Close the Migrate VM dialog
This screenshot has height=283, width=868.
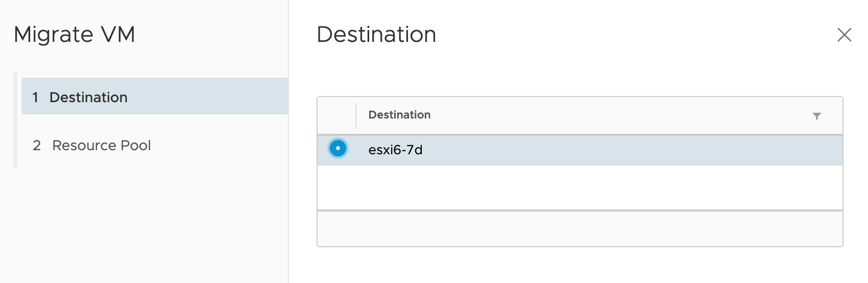point(845,35)
